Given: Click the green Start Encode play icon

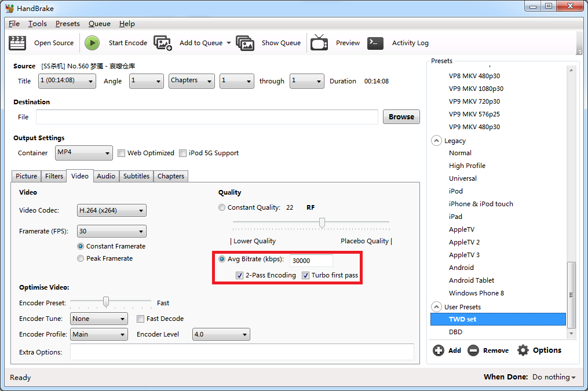Looking at the screenshot, I should pyautogui.click(x=92, y=43).
